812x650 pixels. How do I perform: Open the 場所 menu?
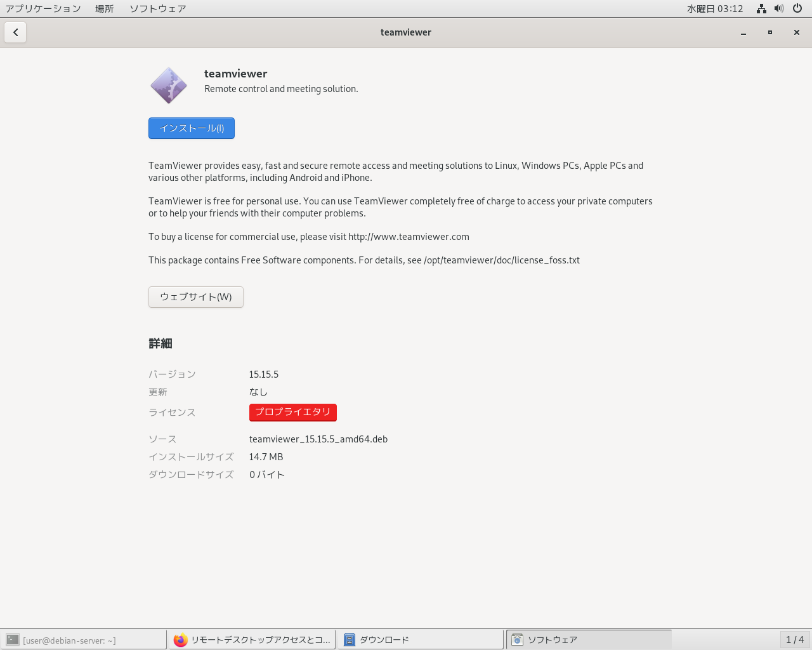tap(105, 9)
